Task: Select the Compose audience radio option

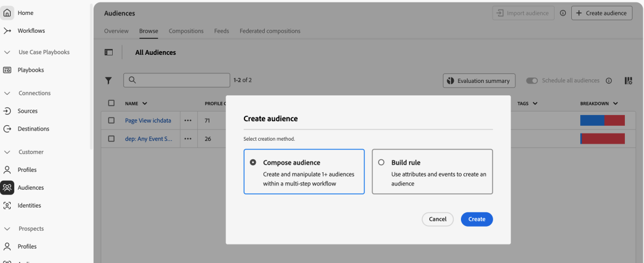Action: (x=253, y=162)
